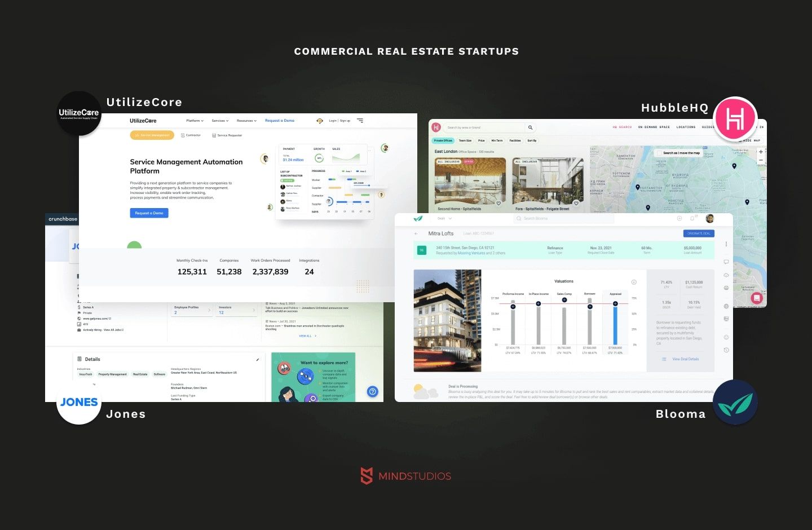Open the Blooma user avatar menu
This screenshot has width=812, height=530.
coord(710,219)
